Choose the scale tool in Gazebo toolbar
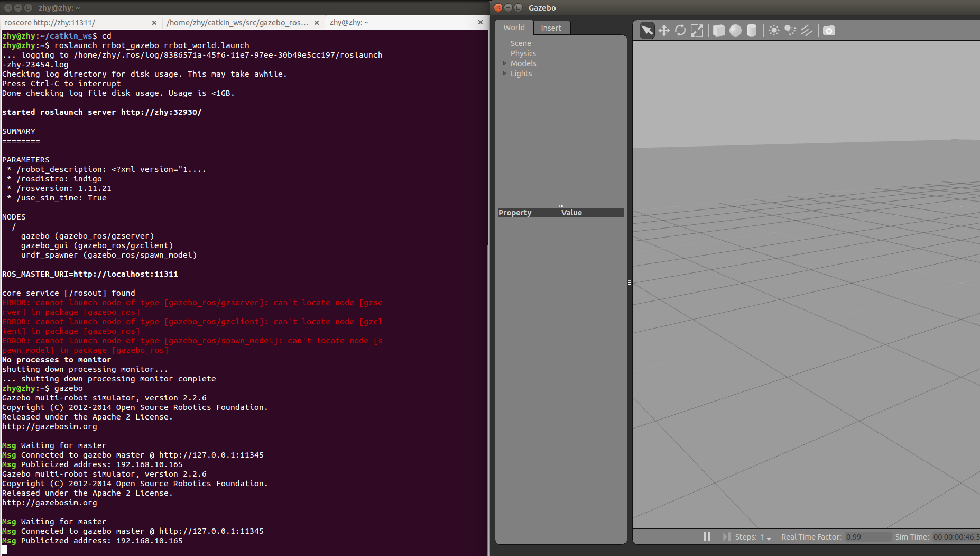 (697, 30)
